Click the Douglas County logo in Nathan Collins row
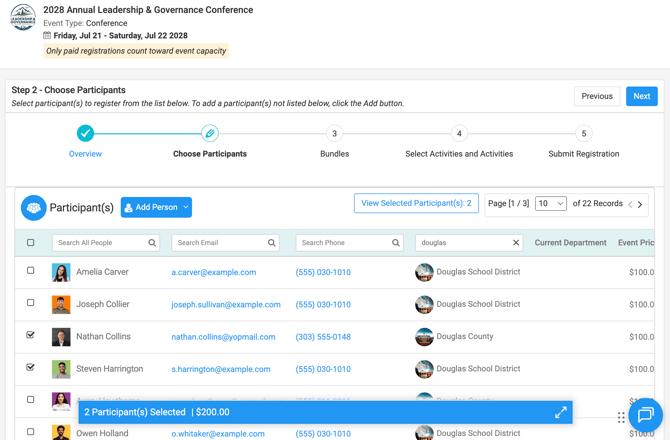 pyautogui.click(x=424, y=337)
